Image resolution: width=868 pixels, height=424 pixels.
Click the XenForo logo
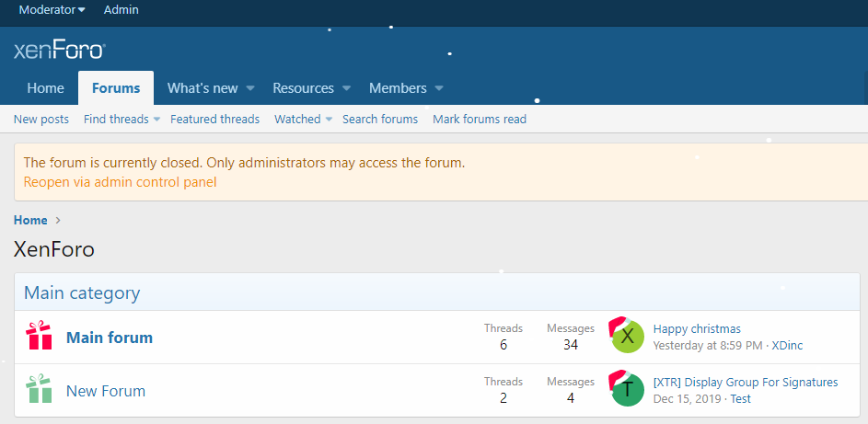59,50
